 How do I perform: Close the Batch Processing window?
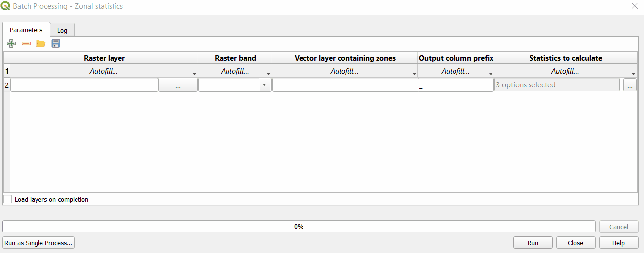[x=634, y=6]
